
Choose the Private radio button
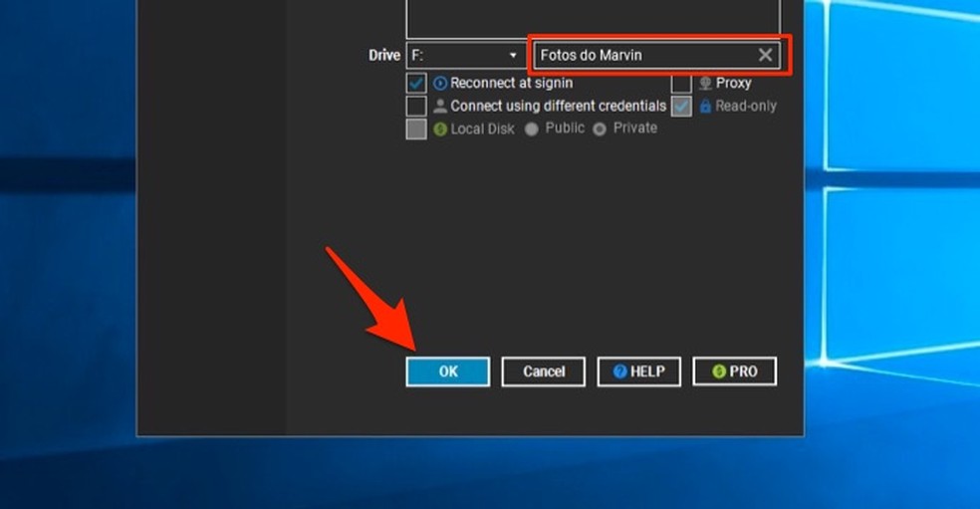coord(600,129)
